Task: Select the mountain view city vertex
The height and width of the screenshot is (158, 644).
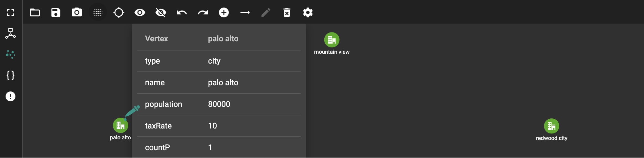Action: (332, 40)
